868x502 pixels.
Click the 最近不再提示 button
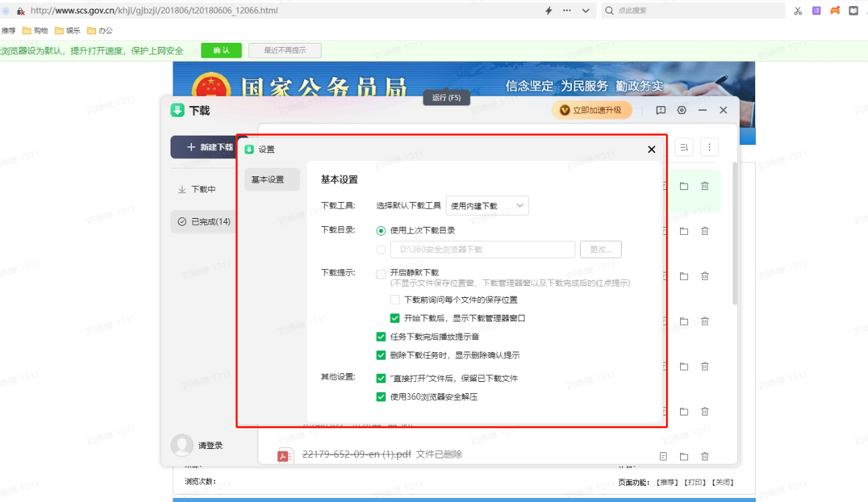[x=285, y=50]
